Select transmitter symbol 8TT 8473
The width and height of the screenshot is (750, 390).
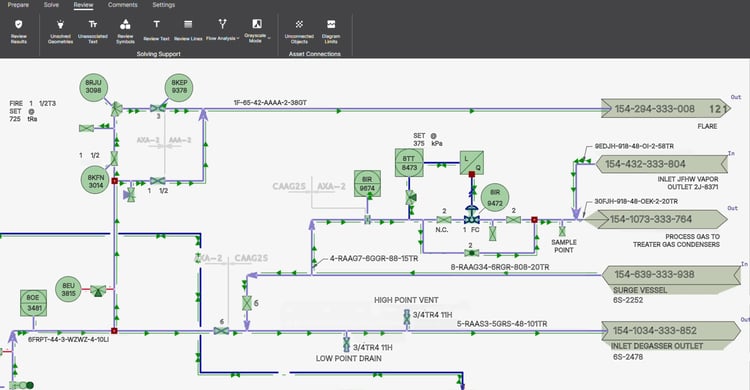[409, 163]
